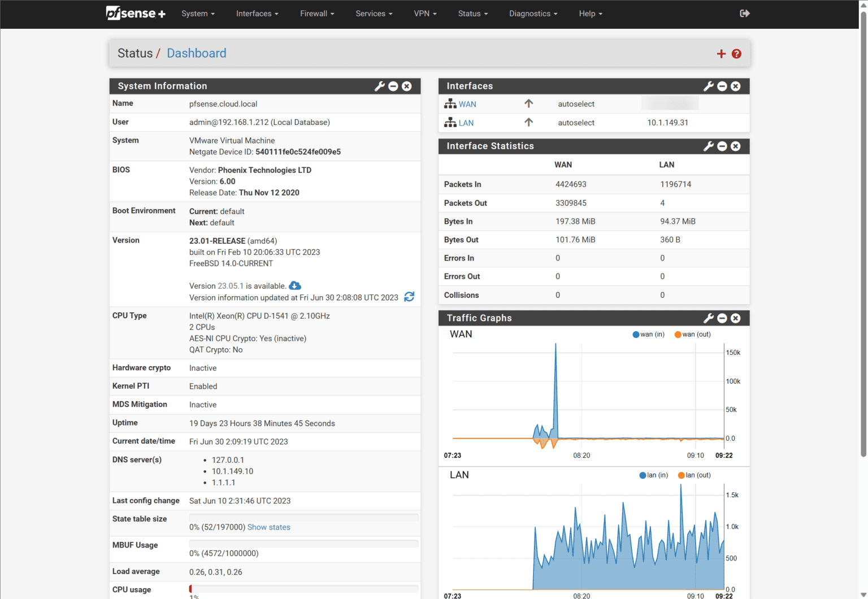Click the add-widget plus icon
Screen dimensions: 868x599
click(721, 54)
